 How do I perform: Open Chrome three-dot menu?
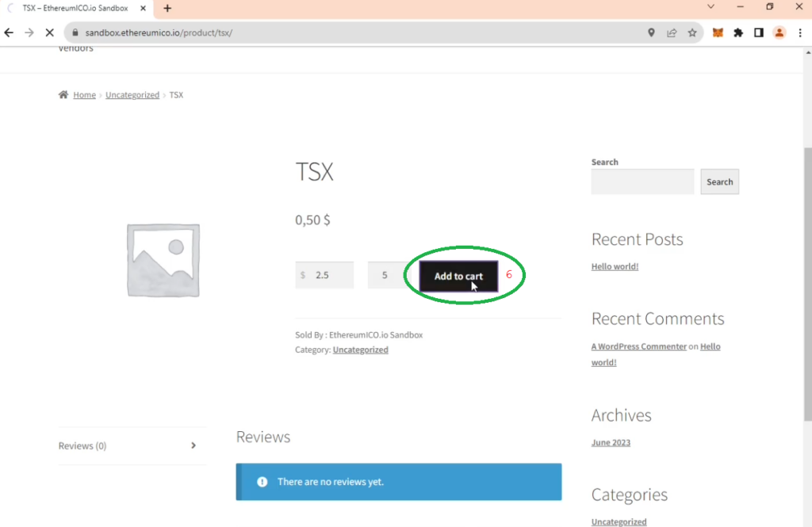pos(800,32)
